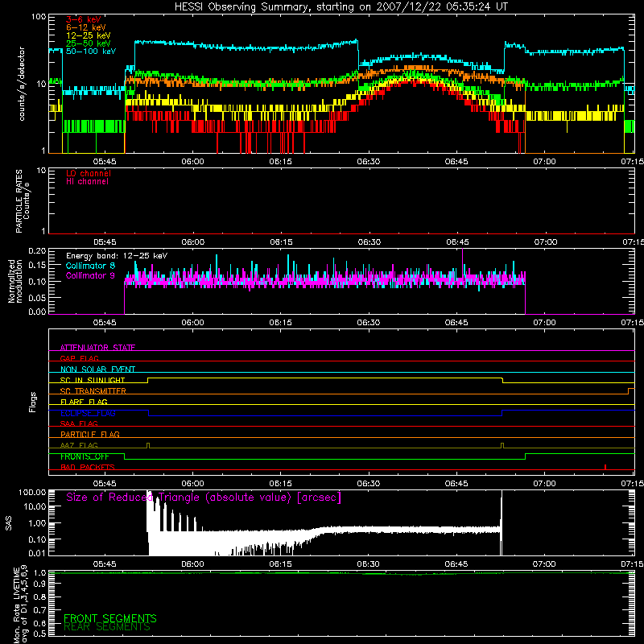Image resolution: width=644 pixels, height=644 pixels.
Task: Click the 0.9 tick on livetime axis
Action: point(39,584)
